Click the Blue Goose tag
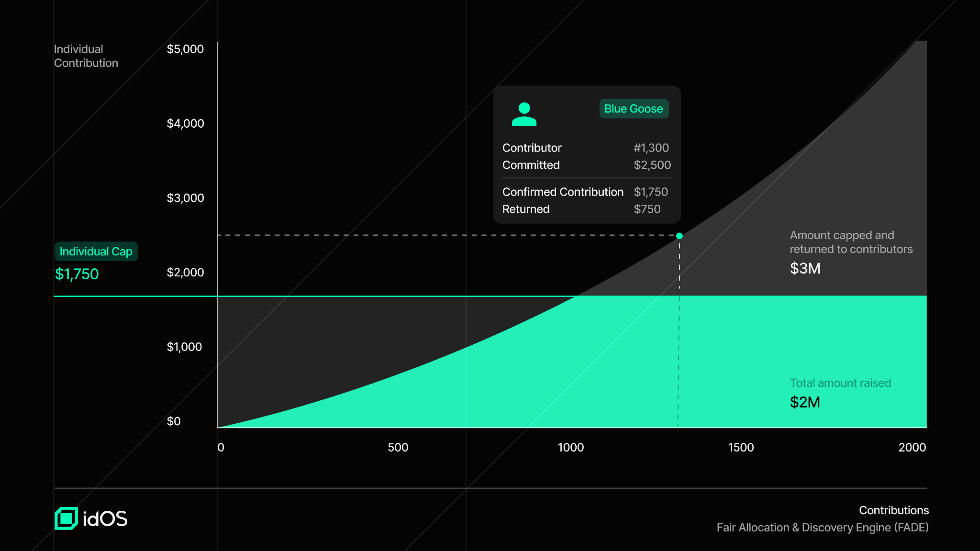 point(634,109)
